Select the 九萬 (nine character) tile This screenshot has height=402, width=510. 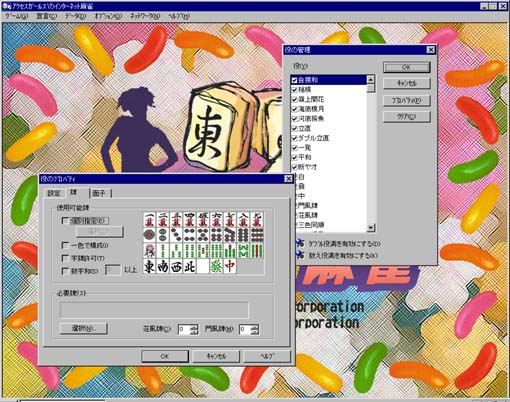point(257,220)
